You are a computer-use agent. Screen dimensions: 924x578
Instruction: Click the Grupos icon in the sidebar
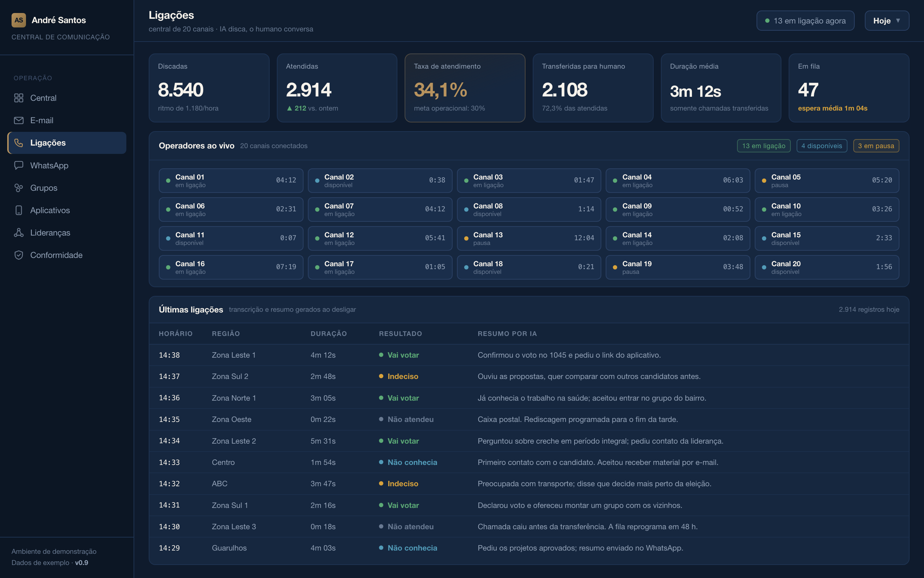tap(19, 188)
